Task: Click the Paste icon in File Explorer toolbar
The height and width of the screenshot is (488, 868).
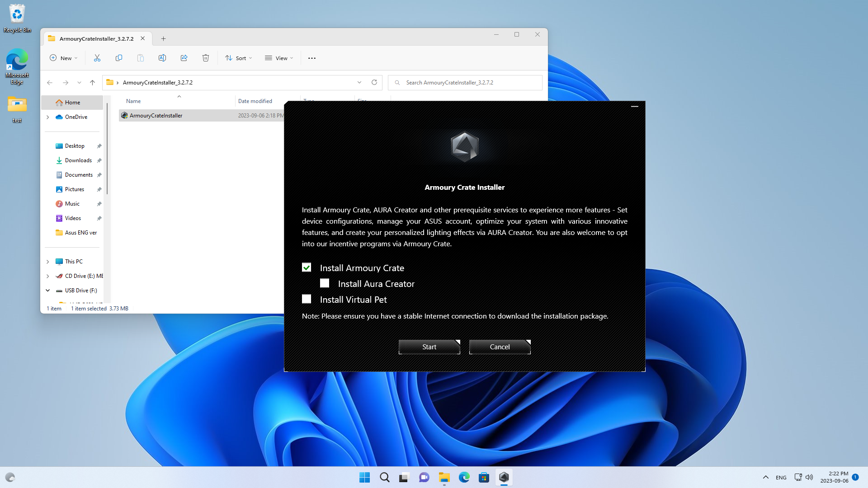Action: [x=141, y=58]
